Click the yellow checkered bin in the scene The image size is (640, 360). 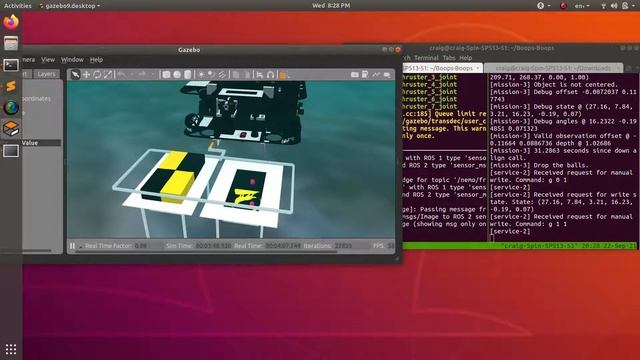pos(173,177)
